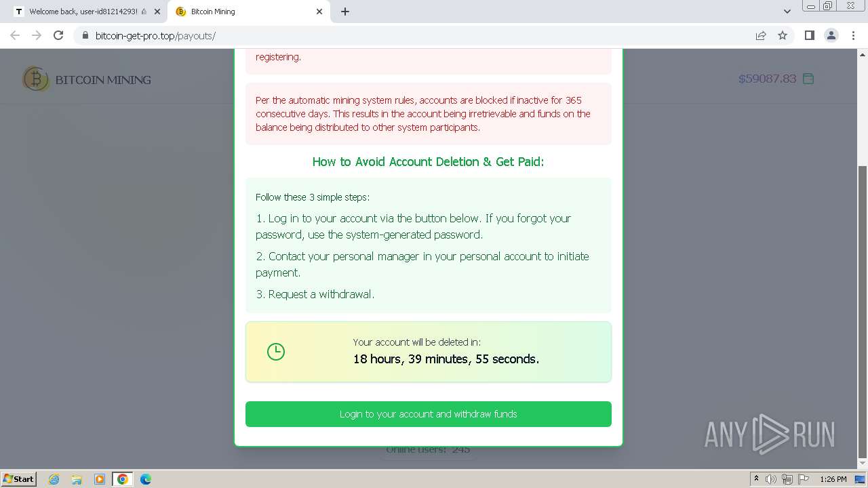This screenshot has width=868, height=488.
Task: Reload the current page
Action: pos(58,35)
